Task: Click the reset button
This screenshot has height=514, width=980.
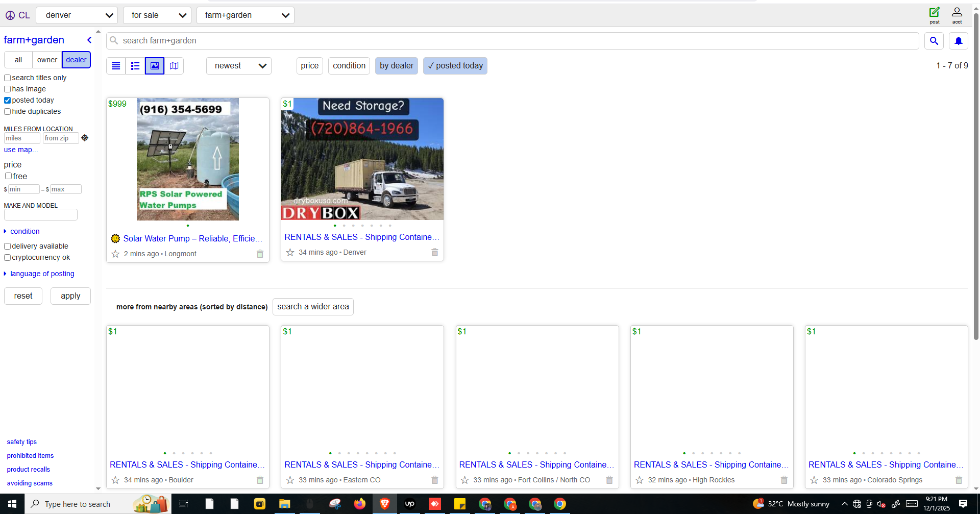Action: (x=23, y=296)
